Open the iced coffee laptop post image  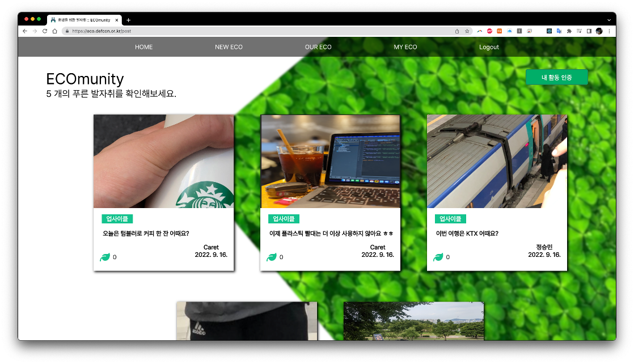(331, 162)
